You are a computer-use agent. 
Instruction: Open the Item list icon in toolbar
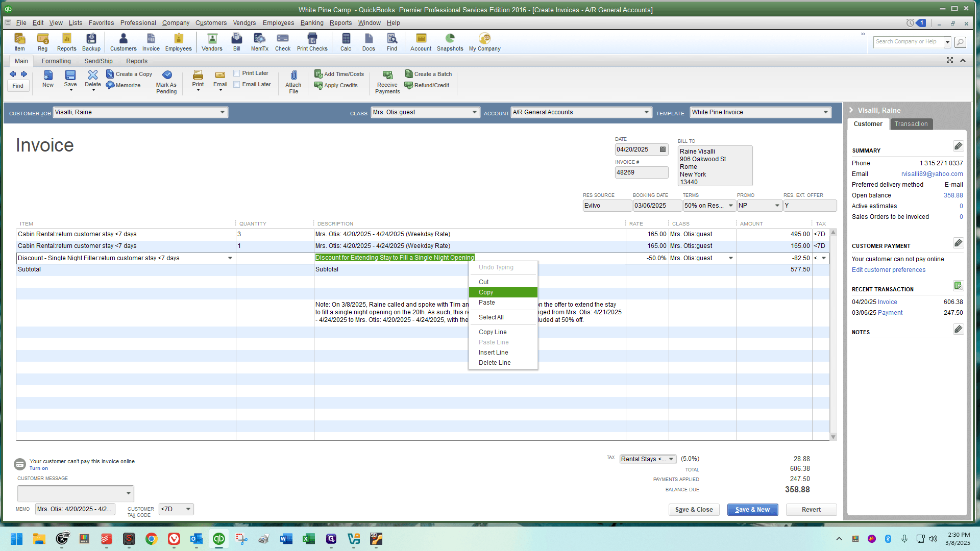(x=19, y=42)
